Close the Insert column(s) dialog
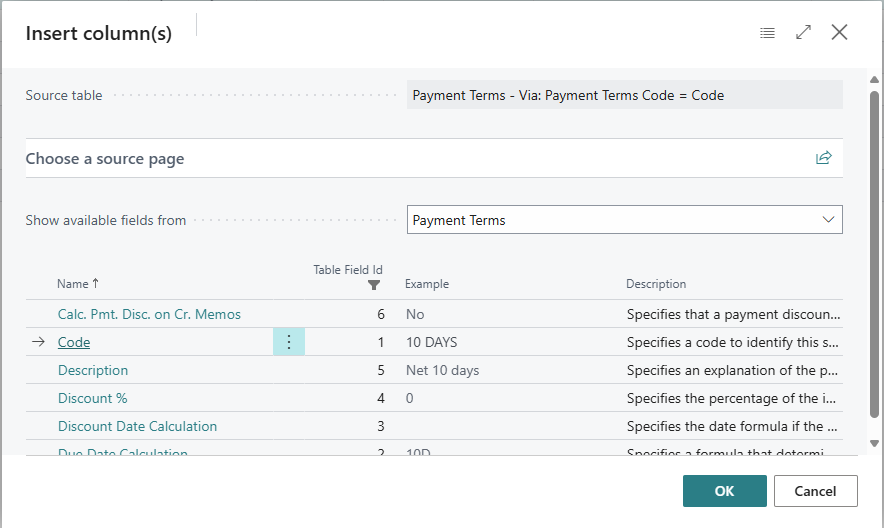Viewport: 884px width, 528px height. point(839,33)
